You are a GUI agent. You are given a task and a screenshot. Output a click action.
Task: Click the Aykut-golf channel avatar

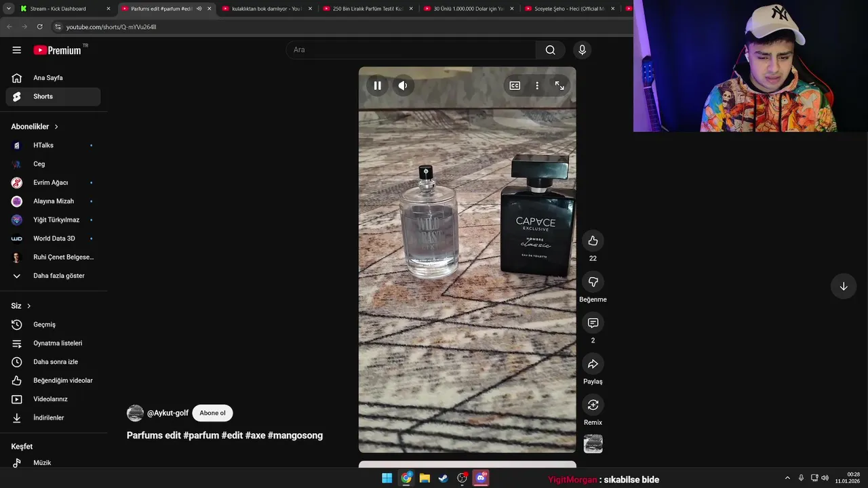coord(136,413)
